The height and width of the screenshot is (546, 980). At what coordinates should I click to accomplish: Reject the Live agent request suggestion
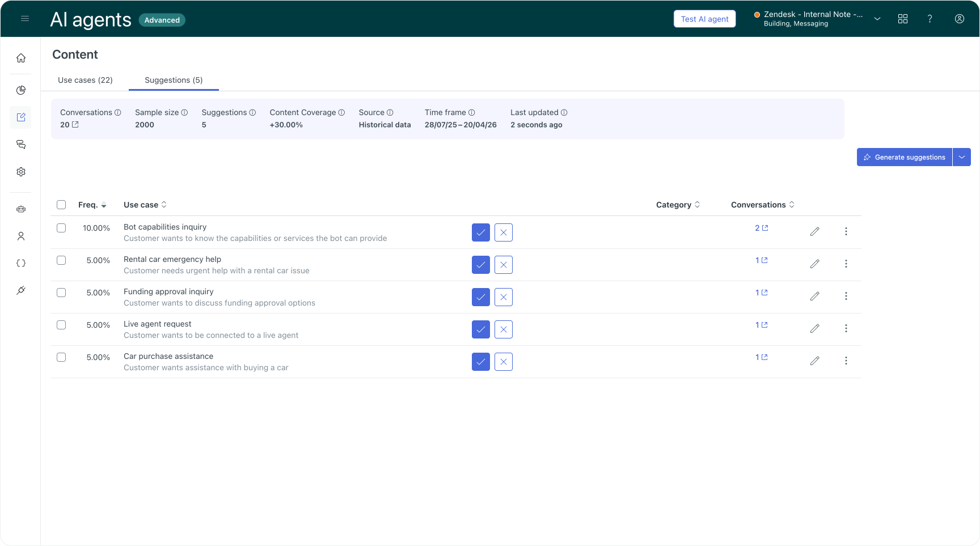click(504, 329)
